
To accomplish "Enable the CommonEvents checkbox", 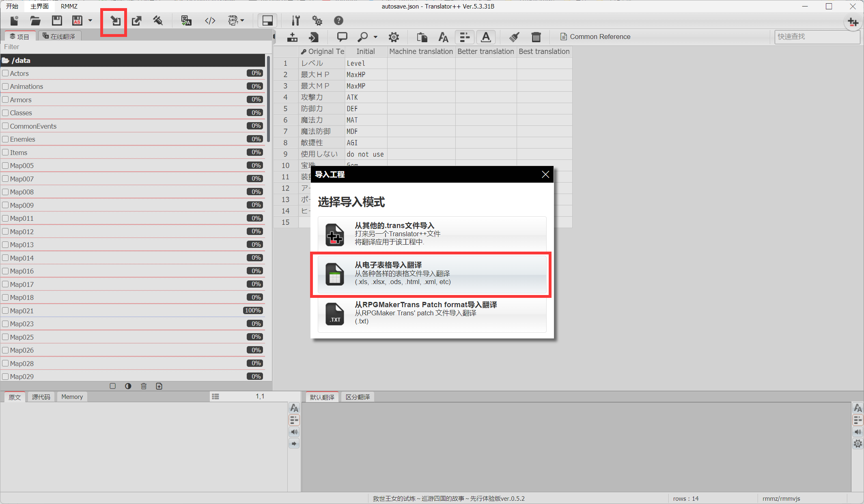I will [x=6, y=126].
